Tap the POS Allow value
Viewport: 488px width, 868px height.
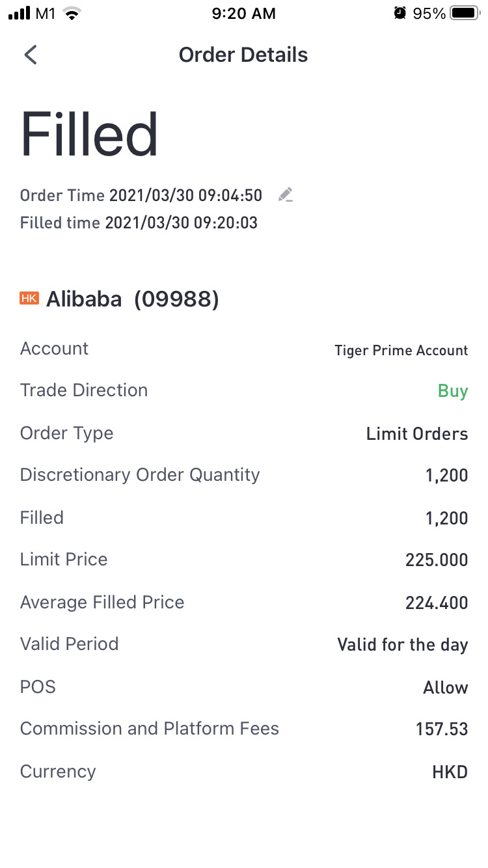click(x=445, y=688)
